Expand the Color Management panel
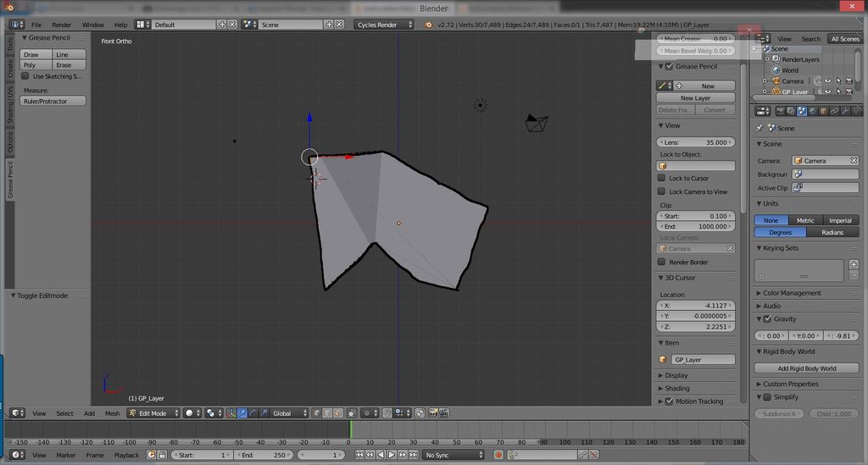868x465 pixels. 791,293
